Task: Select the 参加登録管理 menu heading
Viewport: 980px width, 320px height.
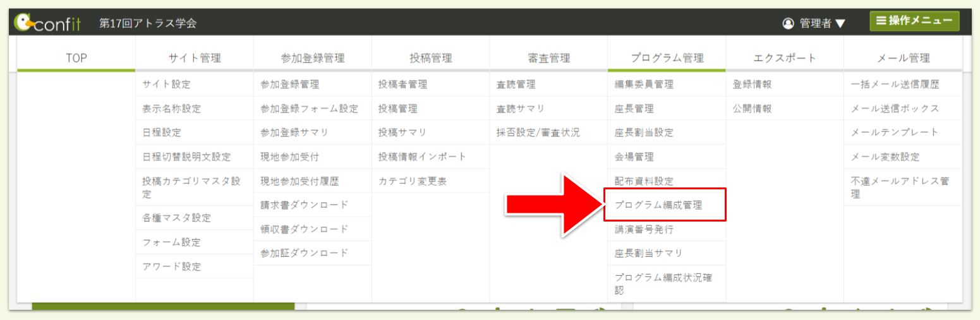Action: tap(312, 58)
